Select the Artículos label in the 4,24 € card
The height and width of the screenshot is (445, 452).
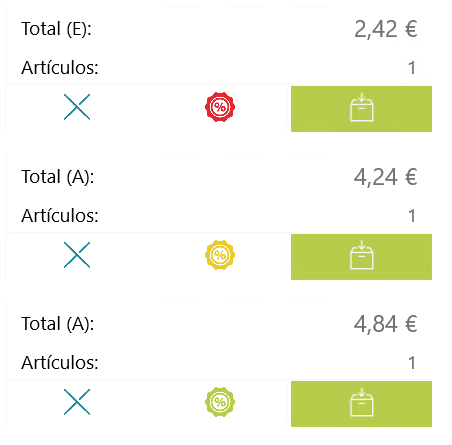coord(60,216)
